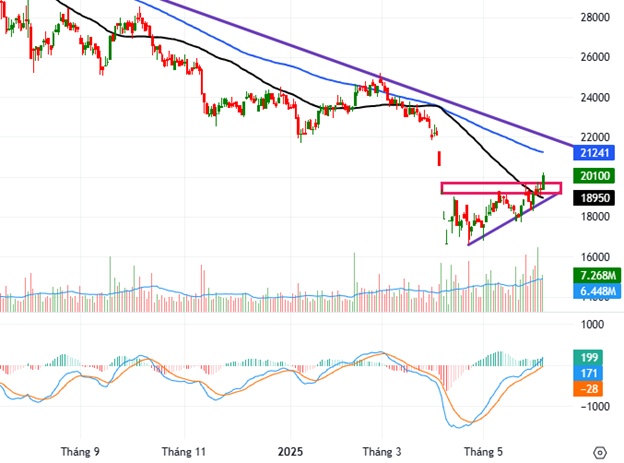Image resolution: width=624 pixels, height=463 pixels.
Task: Click the blue 6.448M volume average label
Action: (598, 291)
